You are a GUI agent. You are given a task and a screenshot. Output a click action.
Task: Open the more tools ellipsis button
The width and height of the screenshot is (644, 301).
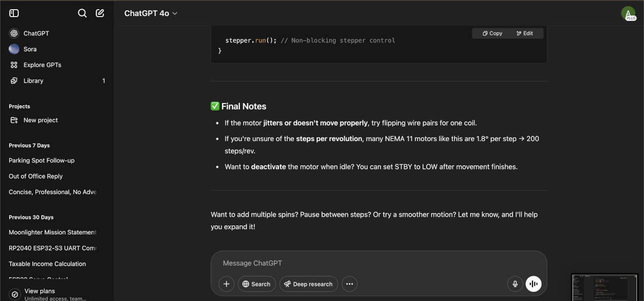(349, 284)
